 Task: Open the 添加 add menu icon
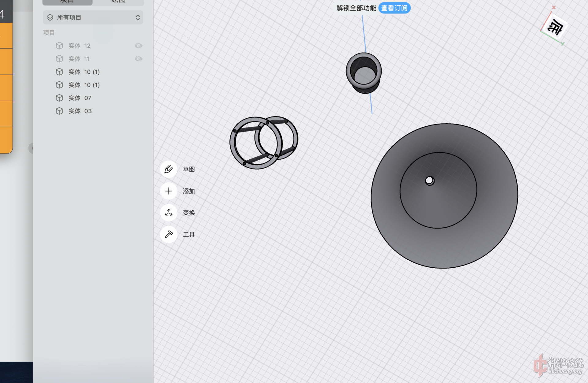pos(169,191)
